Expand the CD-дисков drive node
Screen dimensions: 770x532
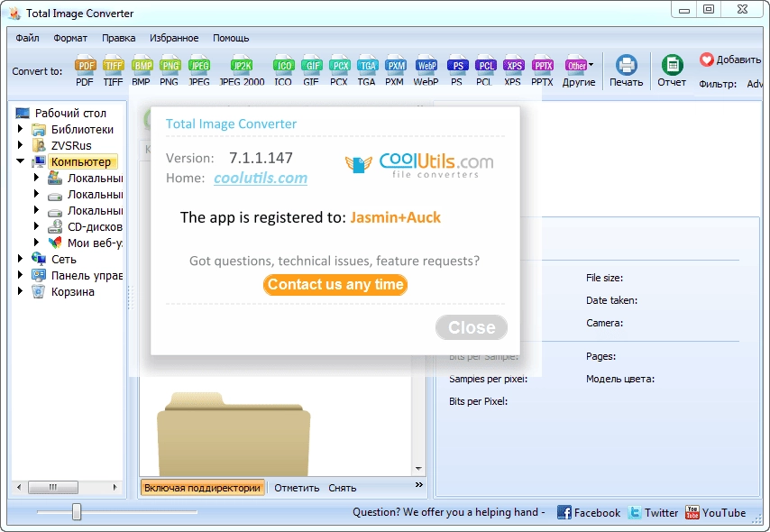click(x=36, y=226)
